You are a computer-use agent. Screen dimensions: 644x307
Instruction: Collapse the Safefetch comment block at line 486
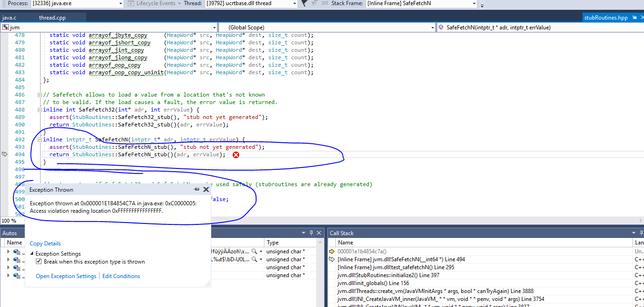40,95
